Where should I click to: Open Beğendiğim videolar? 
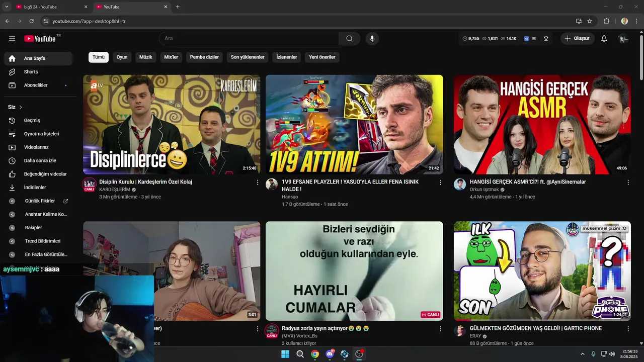point(38,174)
